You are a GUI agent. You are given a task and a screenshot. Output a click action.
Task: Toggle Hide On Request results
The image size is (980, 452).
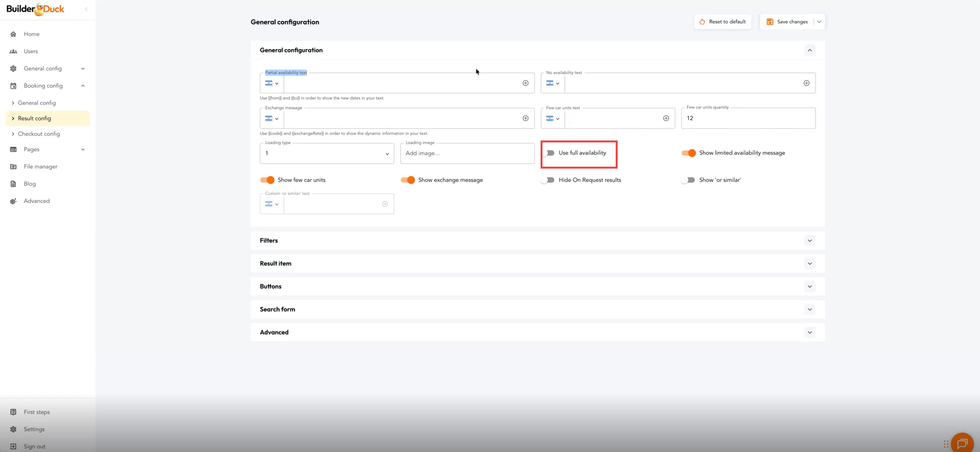[x=548, y=180]
